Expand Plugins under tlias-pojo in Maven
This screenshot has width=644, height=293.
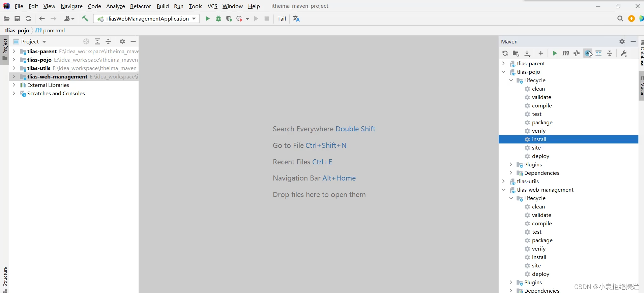511,164
